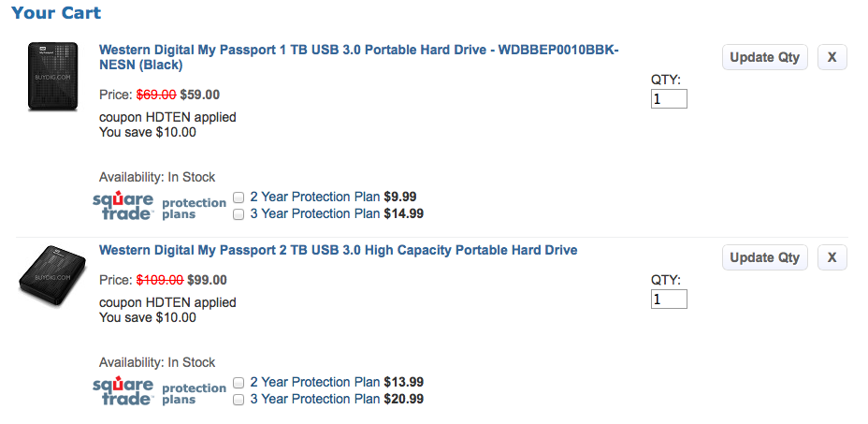This screenshot has width=868, height=424.
Task: Focus the quantity field for the 2 TB drive
Action: point(669,300)
